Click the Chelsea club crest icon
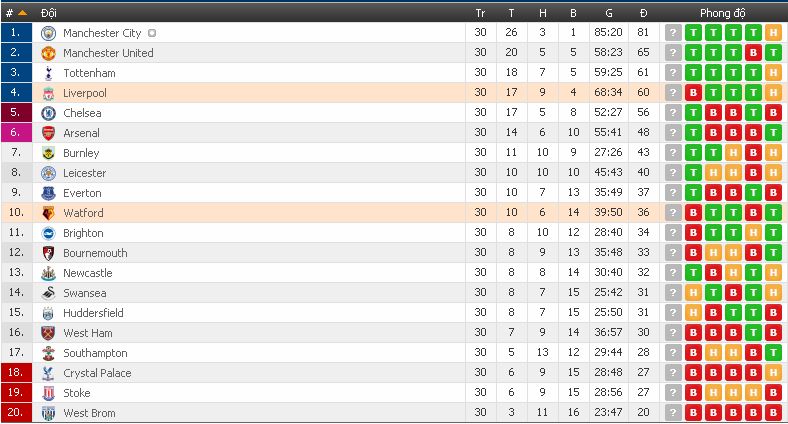Image resolution: width=788 pixels, height=424 pixels. [48, 113]
